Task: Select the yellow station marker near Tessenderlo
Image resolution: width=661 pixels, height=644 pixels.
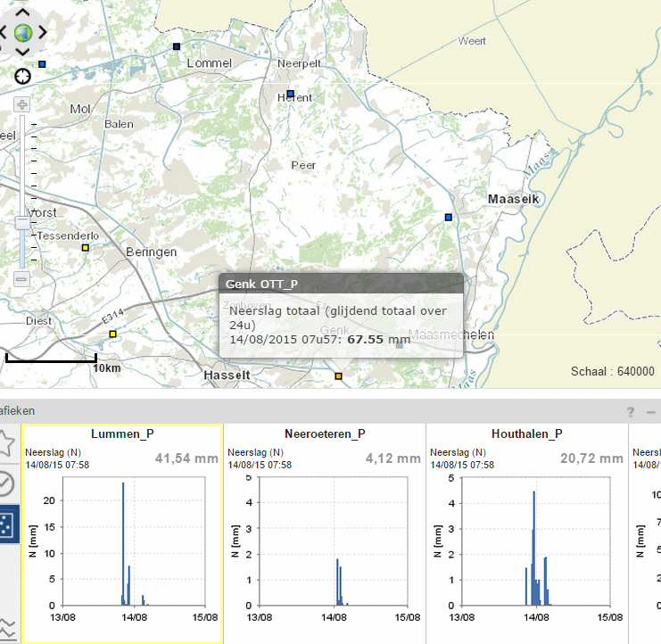Action: pyautogui.click(x=86, y=248)
